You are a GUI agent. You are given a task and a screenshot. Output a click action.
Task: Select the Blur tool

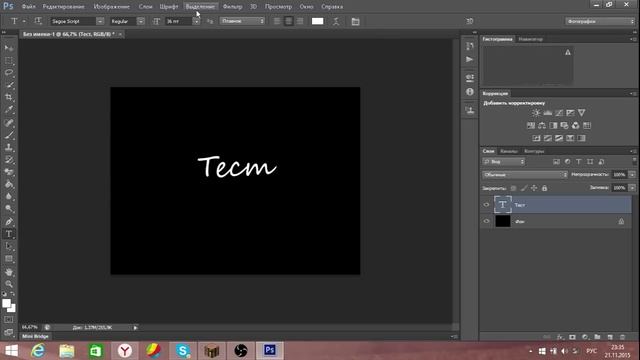click(9, 196)
